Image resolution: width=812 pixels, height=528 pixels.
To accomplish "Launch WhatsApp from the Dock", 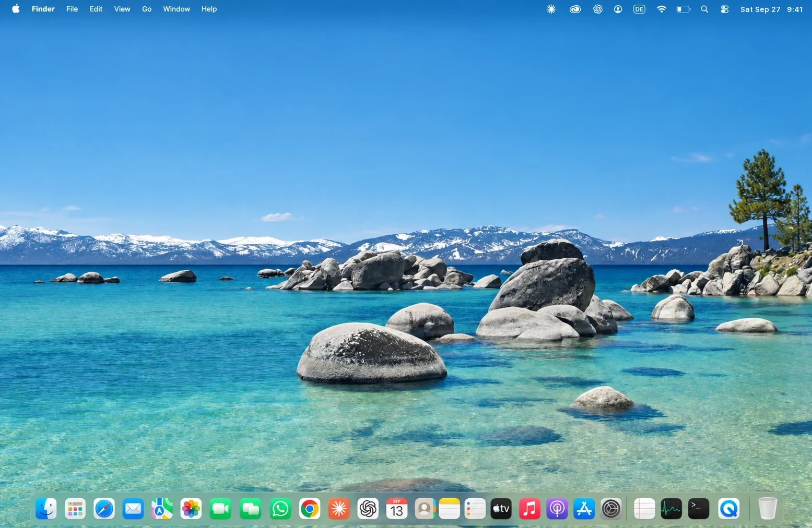I will pos(280,509).
